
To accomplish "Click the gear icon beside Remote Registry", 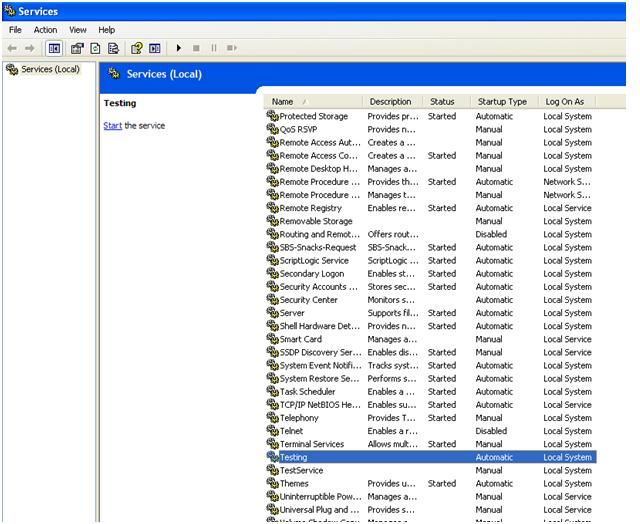I will [272, 208].
